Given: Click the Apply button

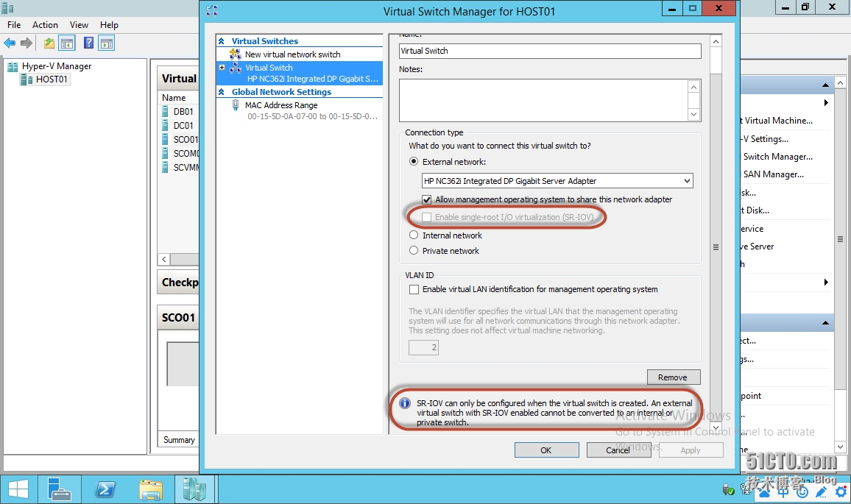Looking at the screenshot, I should 691,450.
